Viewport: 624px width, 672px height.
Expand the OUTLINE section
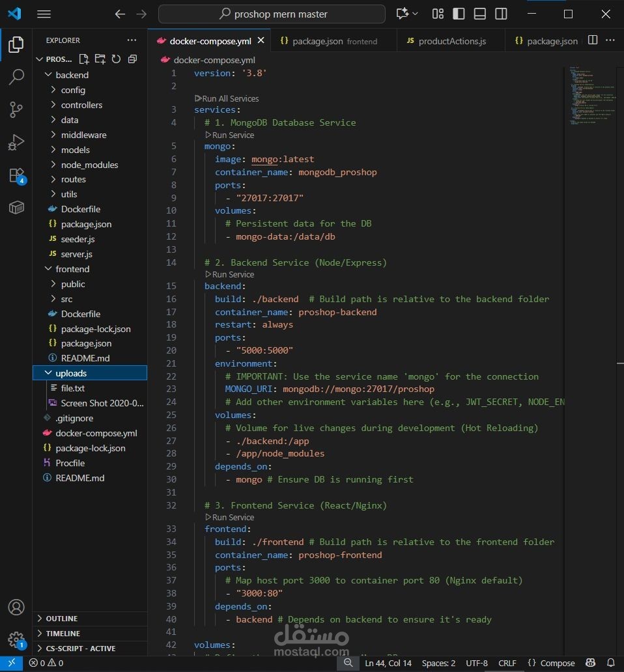point(90,619)
